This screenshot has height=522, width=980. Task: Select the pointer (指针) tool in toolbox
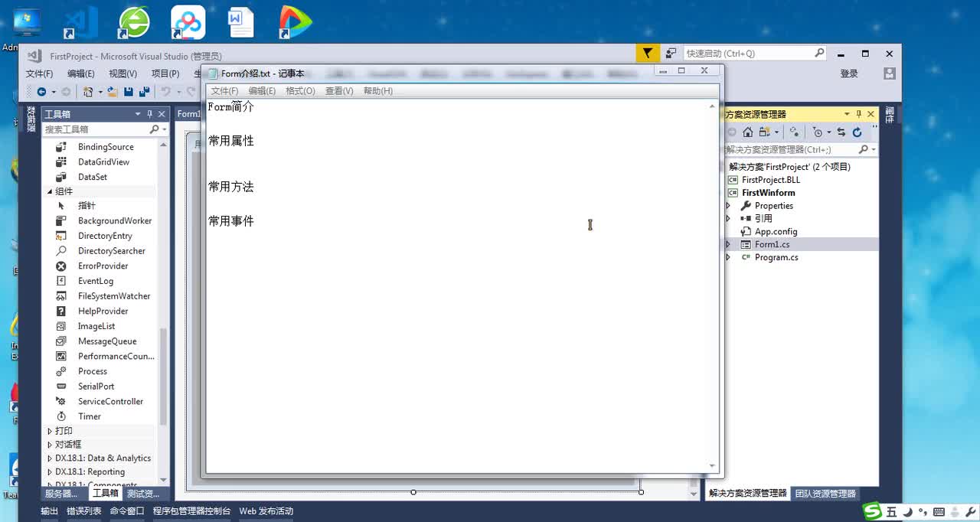pos(87,206)
